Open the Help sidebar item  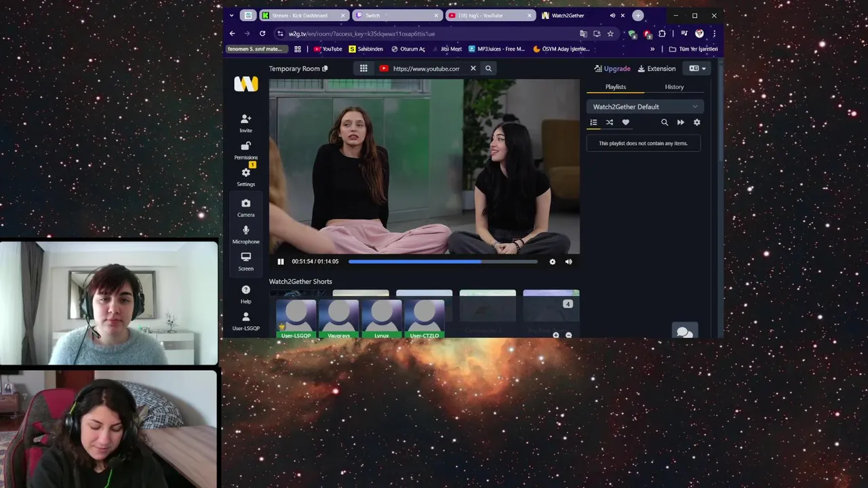click(245, 294)
